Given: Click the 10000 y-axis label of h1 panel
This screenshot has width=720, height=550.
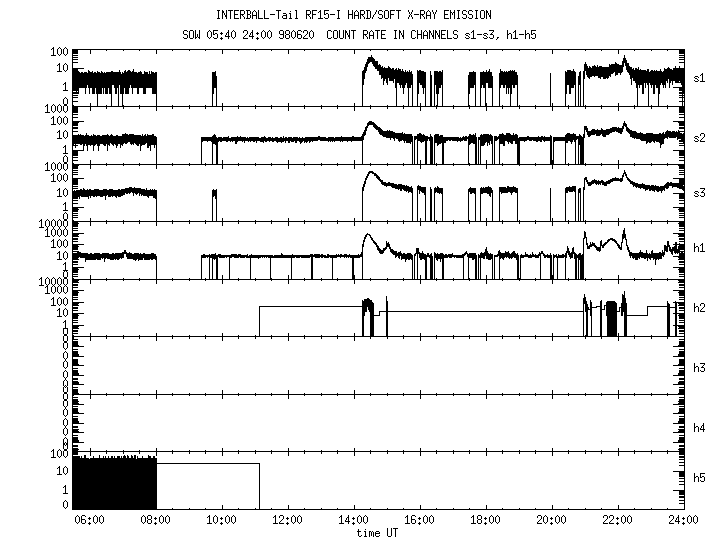Looking at the screenshot, I should tap(52, 221).
